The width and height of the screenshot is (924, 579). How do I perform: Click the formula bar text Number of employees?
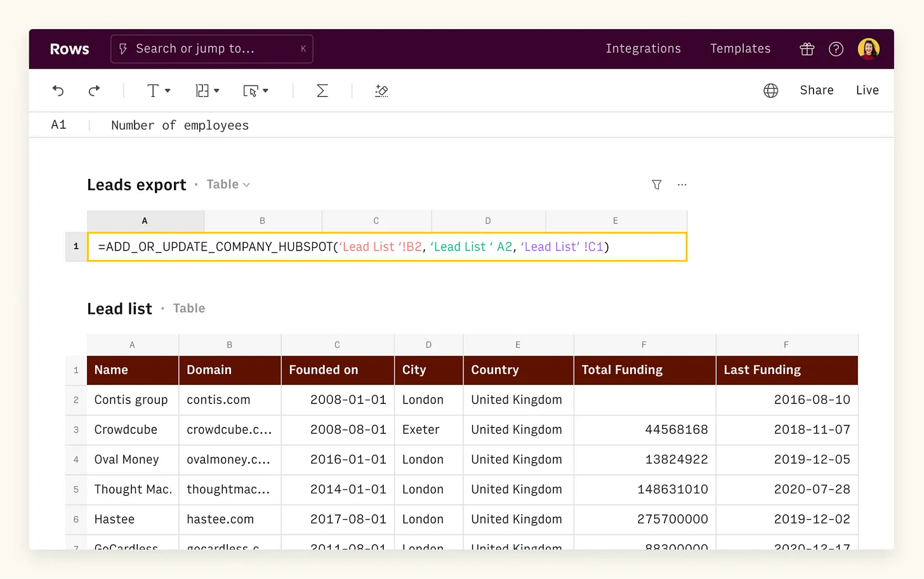point(180,126)
